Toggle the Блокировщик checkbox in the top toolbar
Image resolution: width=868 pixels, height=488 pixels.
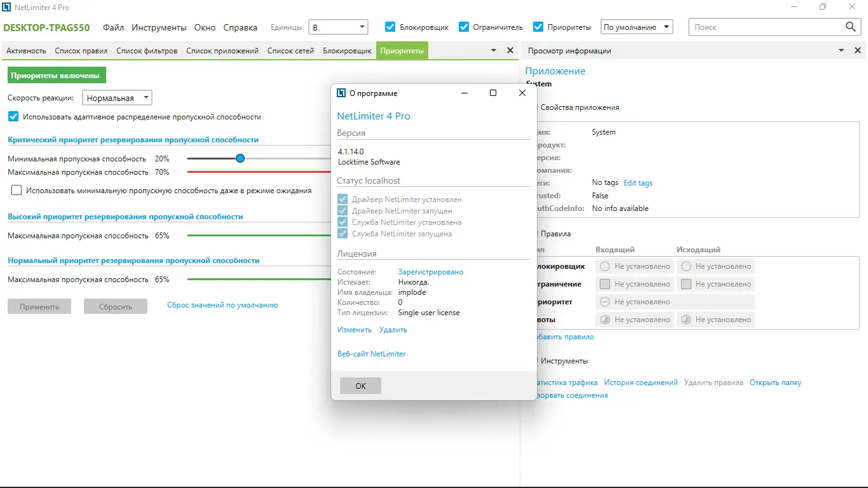[390, 27]
